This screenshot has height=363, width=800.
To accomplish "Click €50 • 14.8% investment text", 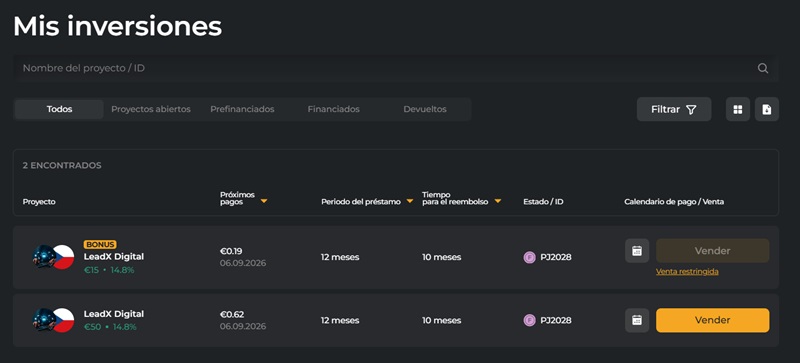I will pos(110,327).
